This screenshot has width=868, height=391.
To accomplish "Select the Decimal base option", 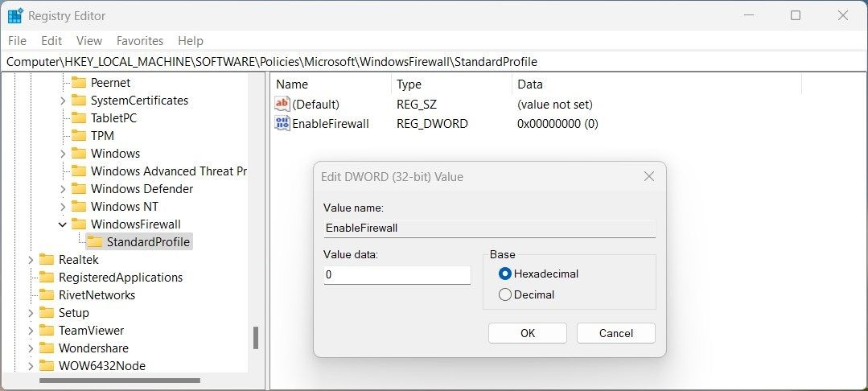I will click(x=505, y=294).
